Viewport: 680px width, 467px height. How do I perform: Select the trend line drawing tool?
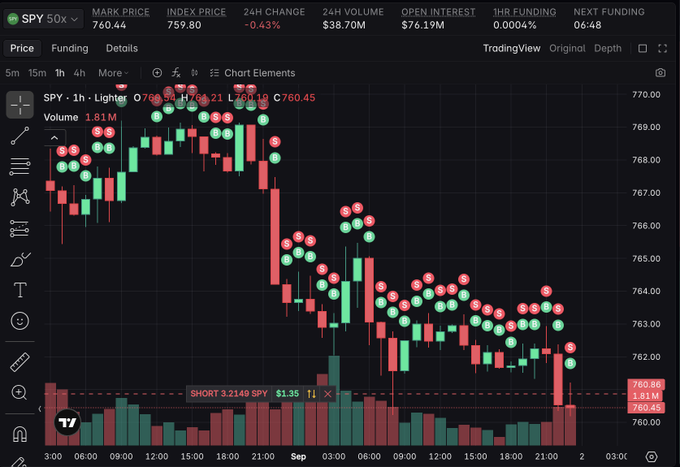pyautogui.click(x=20, y=136)
